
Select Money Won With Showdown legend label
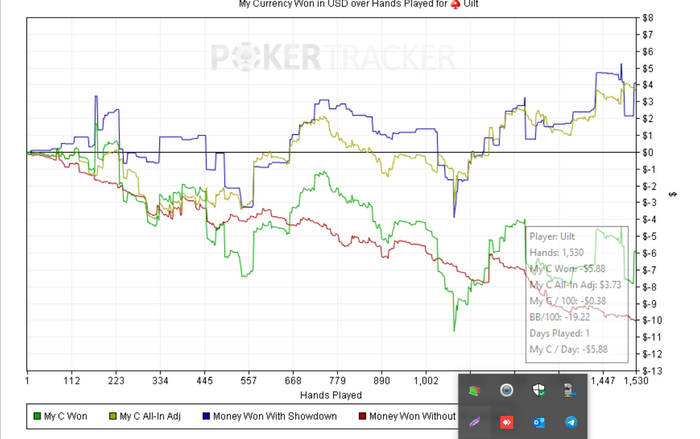[x=275, y=416]
